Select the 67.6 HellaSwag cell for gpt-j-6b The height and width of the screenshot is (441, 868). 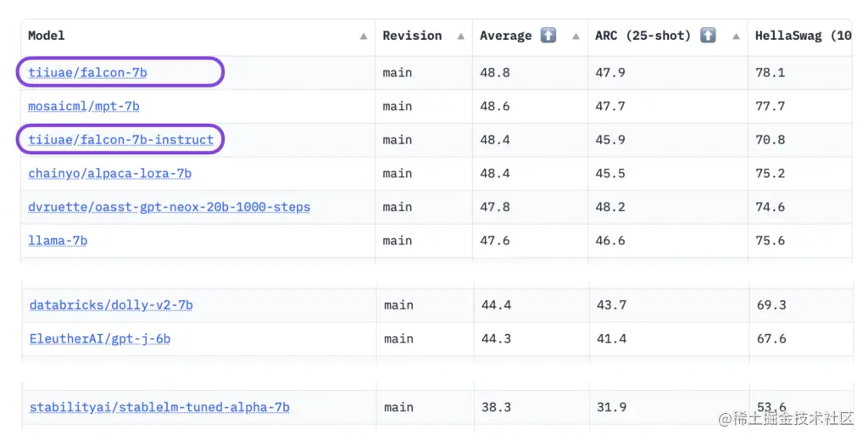pos(801,339)
